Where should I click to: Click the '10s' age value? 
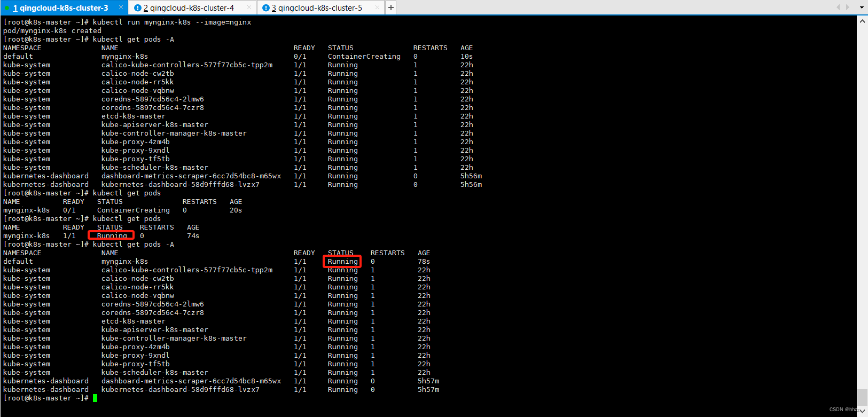pos(467,57)
